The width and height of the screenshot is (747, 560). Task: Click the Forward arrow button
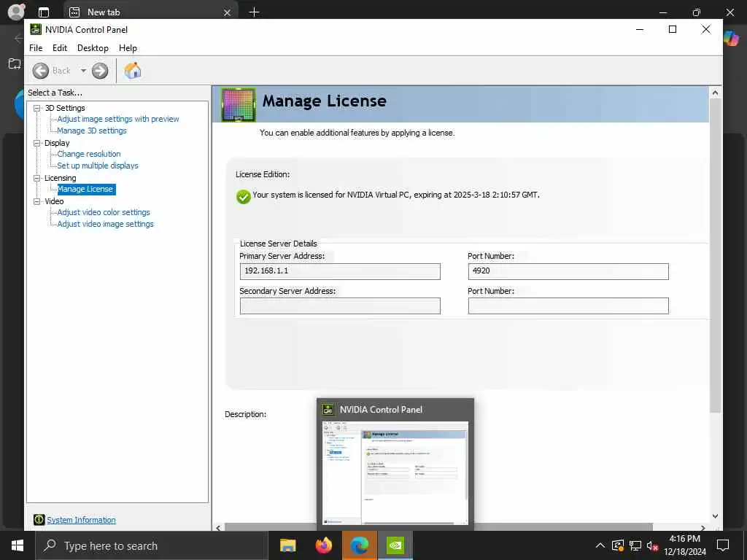pos(100,71)
